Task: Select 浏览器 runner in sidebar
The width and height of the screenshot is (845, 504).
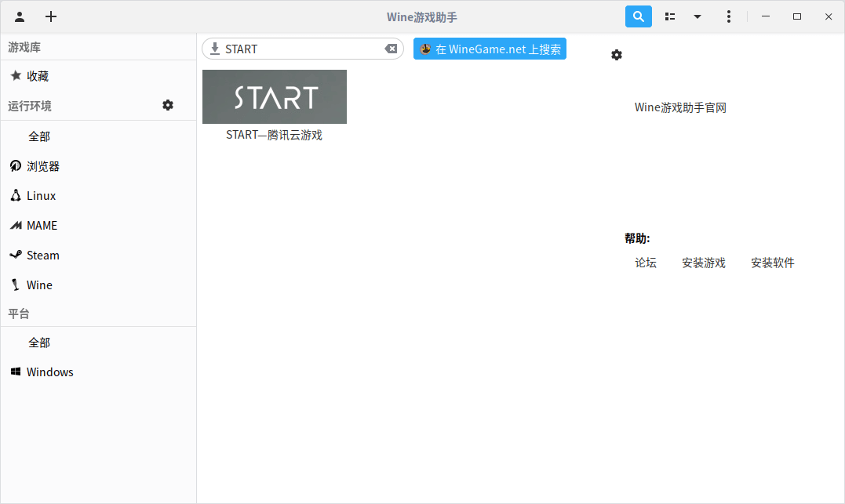Action: click(x=99, y=166)
